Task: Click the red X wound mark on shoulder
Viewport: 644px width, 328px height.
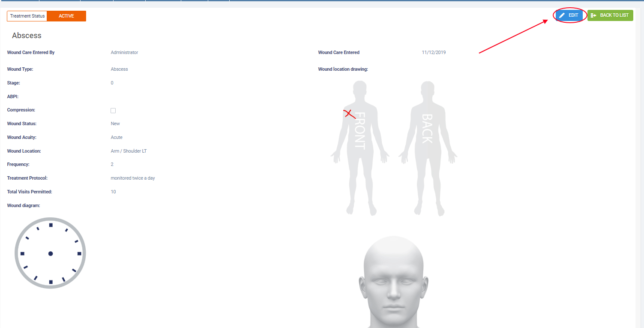Action: click(349, 114)
